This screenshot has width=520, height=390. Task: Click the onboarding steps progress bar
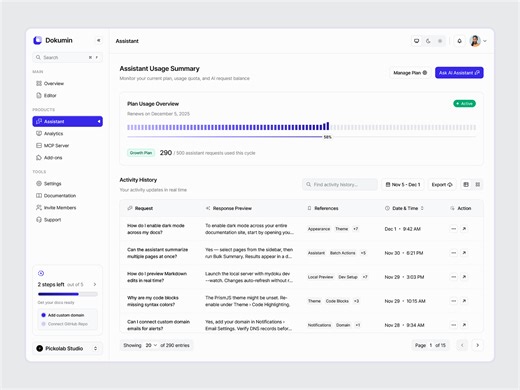tap(68, 294)
